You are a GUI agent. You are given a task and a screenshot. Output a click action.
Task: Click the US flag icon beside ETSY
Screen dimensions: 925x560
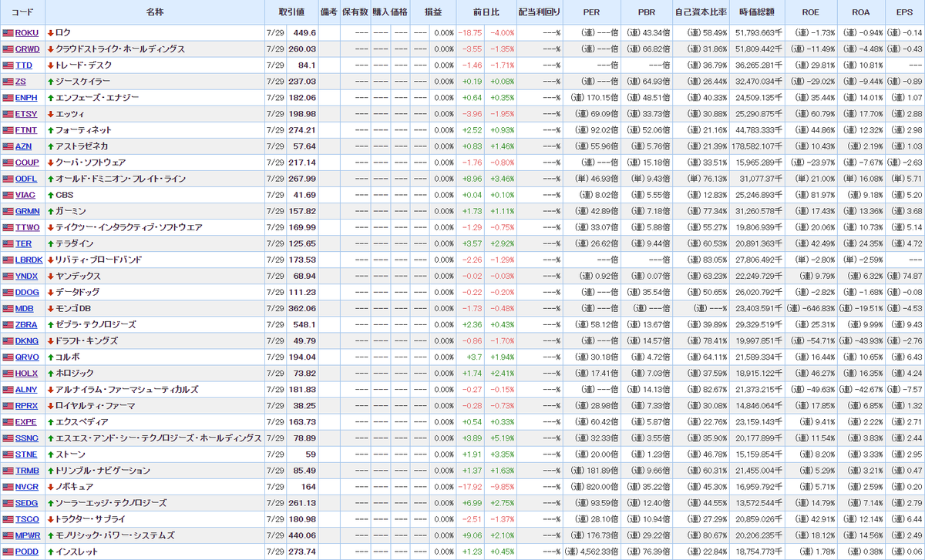click(x=8, y=114)
